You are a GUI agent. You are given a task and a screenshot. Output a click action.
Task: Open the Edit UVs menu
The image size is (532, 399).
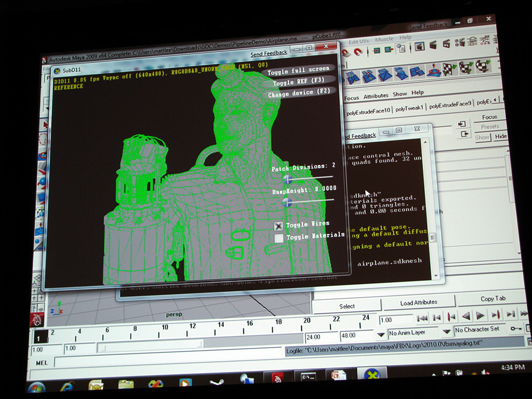coord(358,42)
